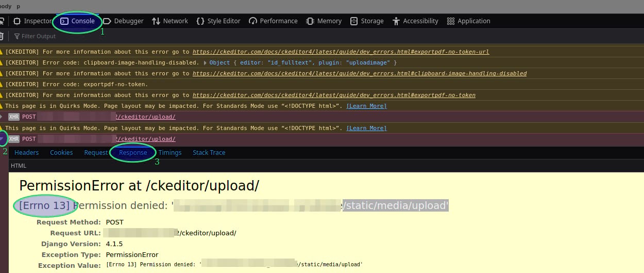Click the Exception Type PermissionError value
Image resolution: width=644 pixels, height=273 pixels.
pyautogui.click(x=132, y=254)
